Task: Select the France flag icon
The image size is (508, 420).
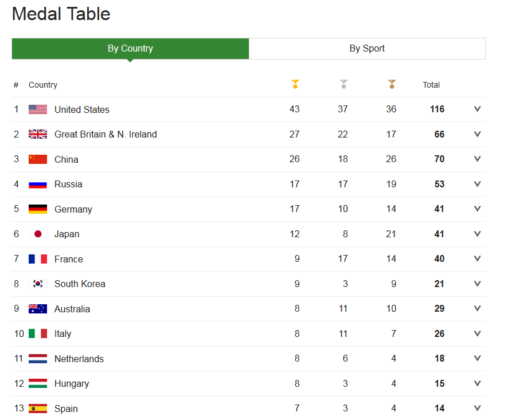Action: 37,258
